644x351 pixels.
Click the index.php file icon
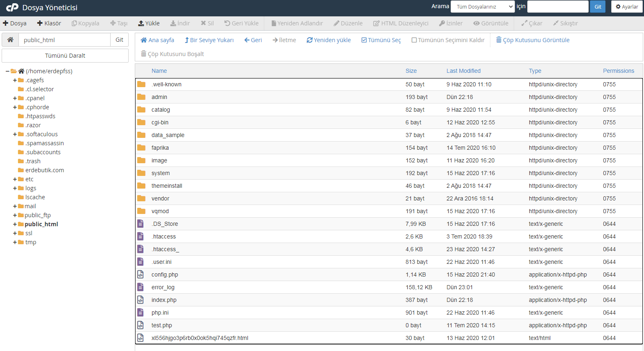click(141, 300)
